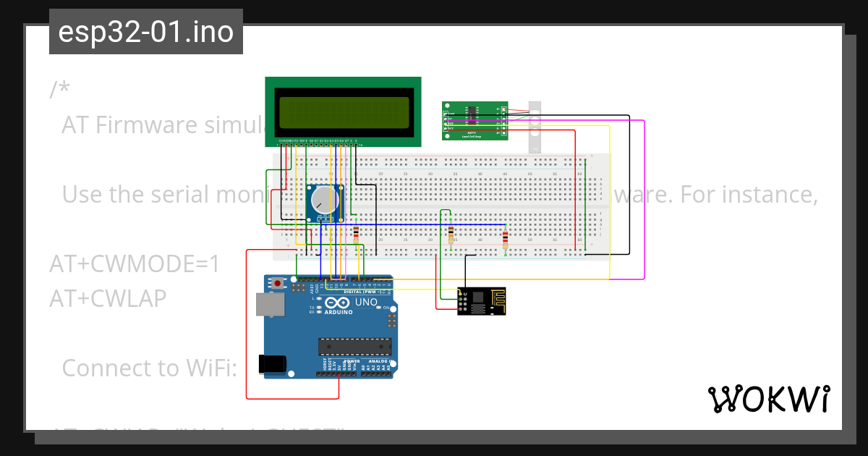The height and width of the screenshot is (456, 868).
Task: Select the ATmega chip on the Arduino
Action: point(355,347)
